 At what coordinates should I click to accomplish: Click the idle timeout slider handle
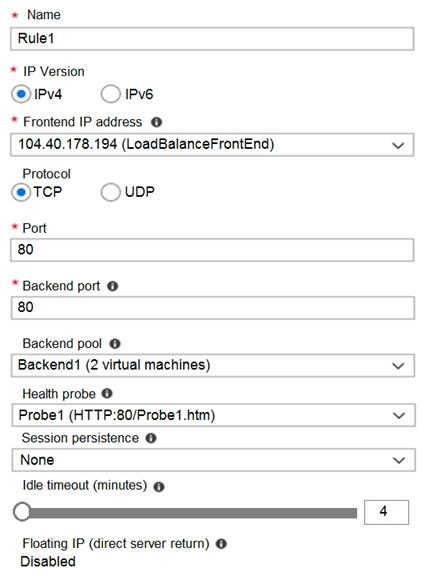coord(22,512)
